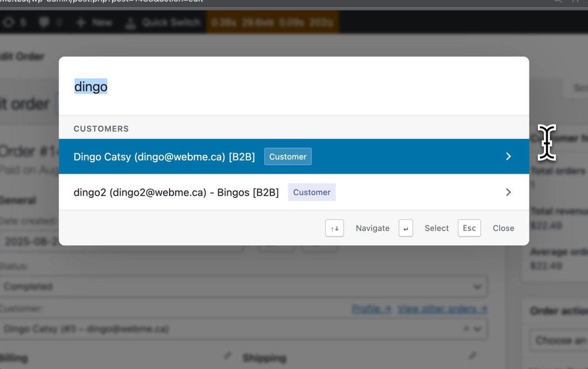Click the CUSTOMERS section heading
This screenshot has height=369, width=588.
101,129
